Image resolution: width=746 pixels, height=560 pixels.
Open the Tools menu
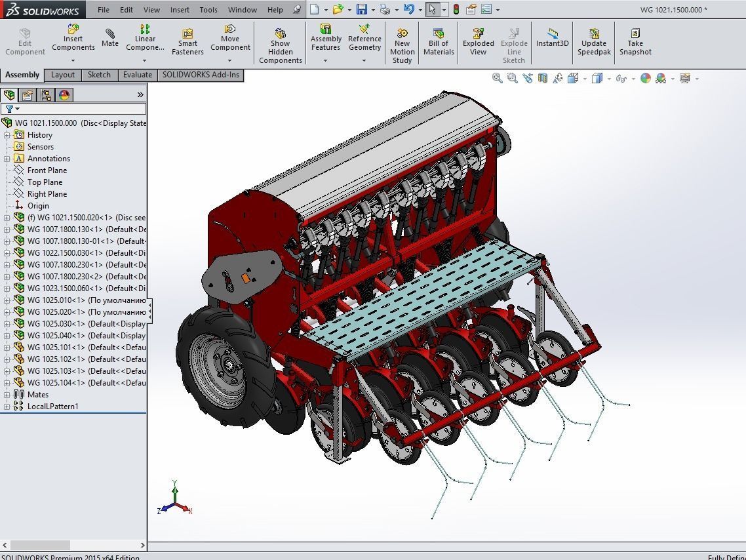point(208,10)
